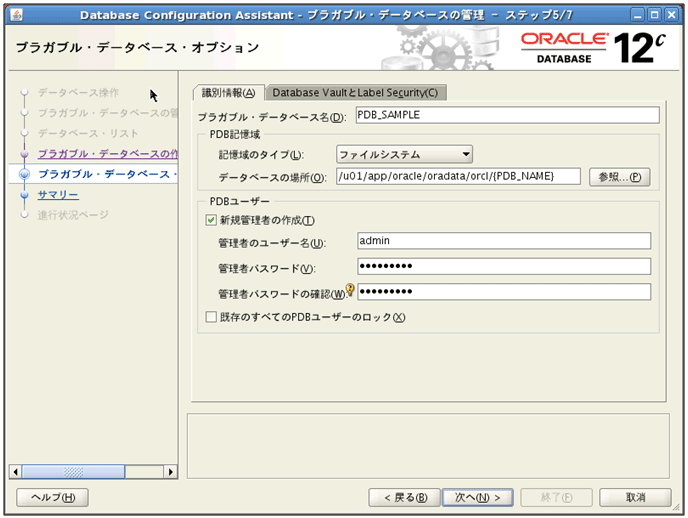This screenshot has width=688, height=518.
Task: Click the disabled 終了 button
Action: 556,497
